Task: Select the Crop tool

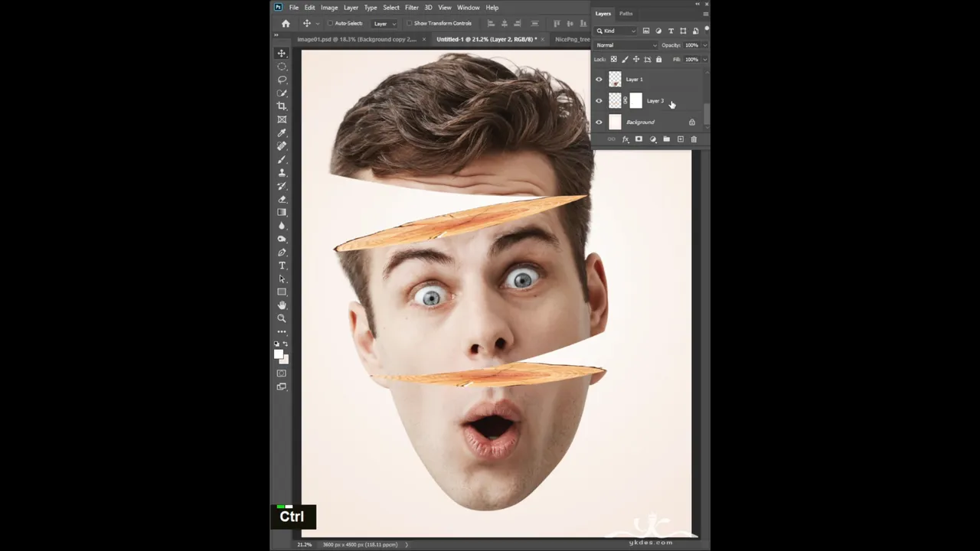Action: point(282,106)
